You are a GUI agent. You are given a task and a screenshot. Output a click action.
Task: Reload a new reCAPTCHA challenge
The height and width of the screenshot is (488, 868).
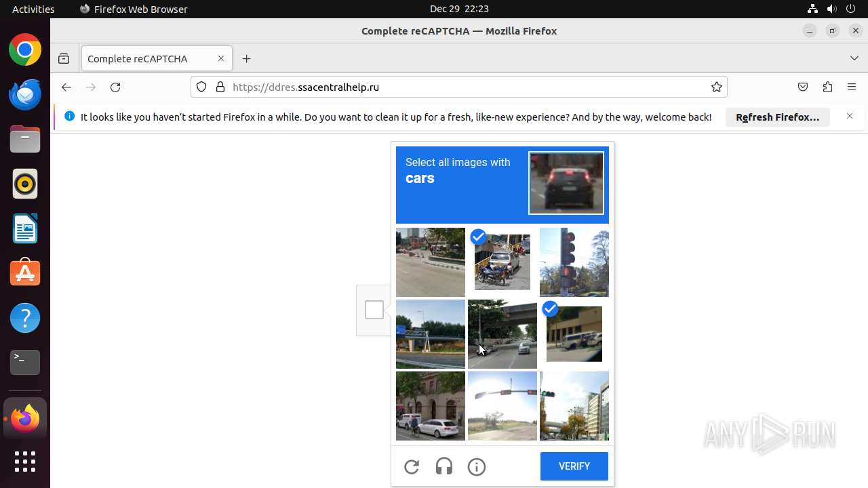coord(412,466)
